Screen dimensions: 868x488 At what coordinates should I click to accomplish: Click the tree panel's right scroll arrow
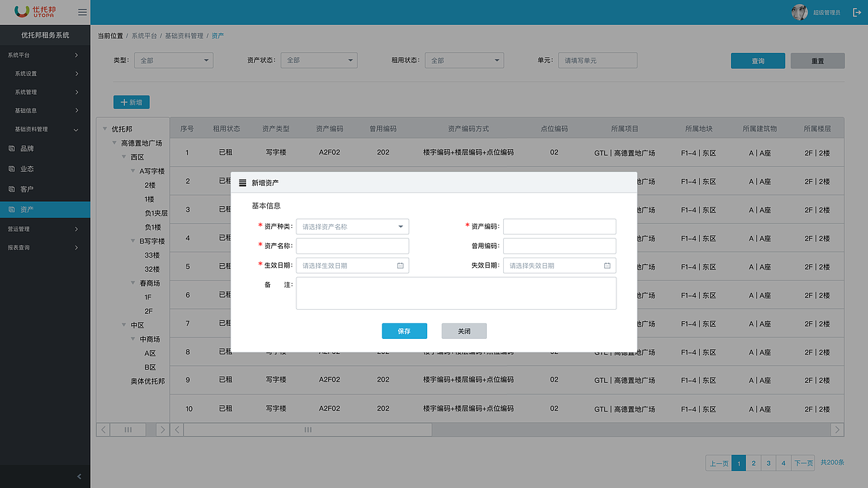pos(162,430)
